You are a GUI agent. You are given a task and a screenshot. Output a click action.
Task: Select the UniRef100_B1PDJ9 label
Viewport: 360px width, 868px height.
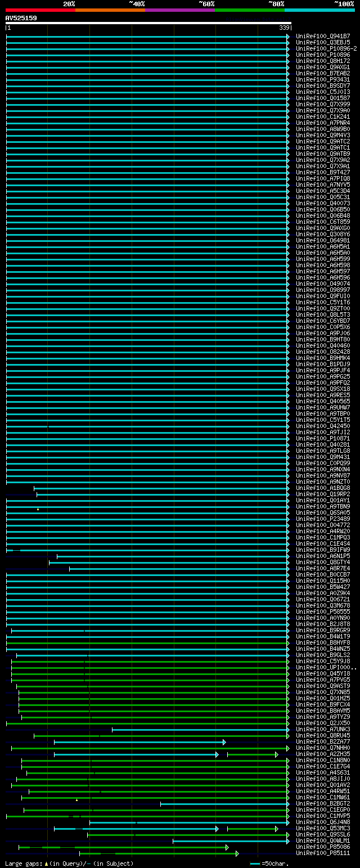point(322,364)
